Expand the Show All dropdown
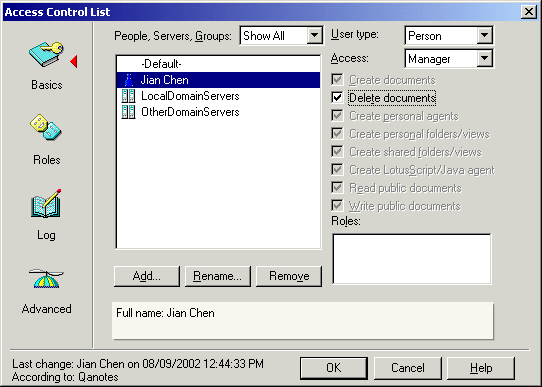Viewport: 542px width, 387px height. (314, 35)
